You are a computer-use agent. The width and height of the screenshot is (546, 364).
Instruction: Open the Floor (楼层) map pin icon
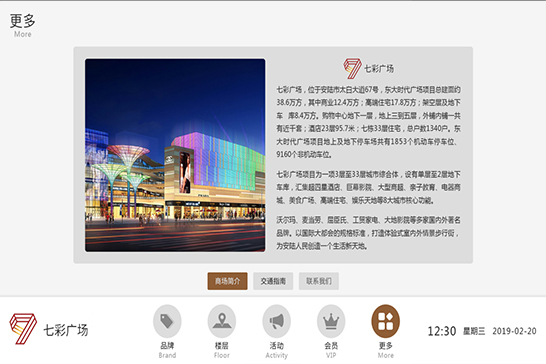222,321
